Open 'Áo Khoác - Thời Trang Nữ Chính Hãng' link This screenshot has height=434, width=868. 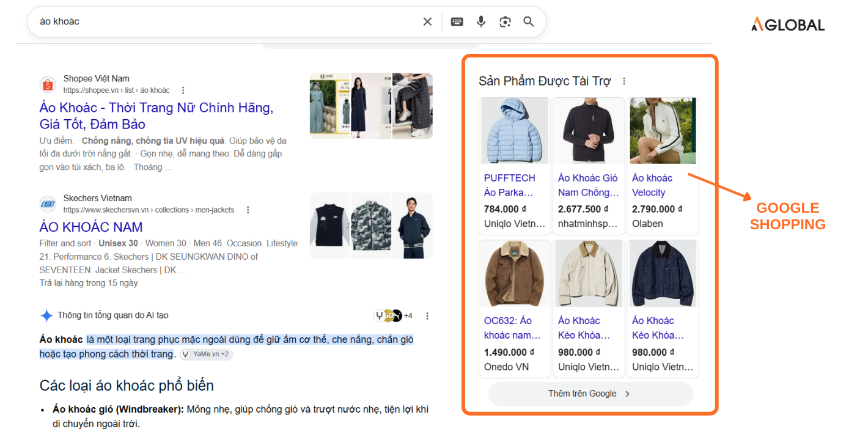tap(156, 116)
